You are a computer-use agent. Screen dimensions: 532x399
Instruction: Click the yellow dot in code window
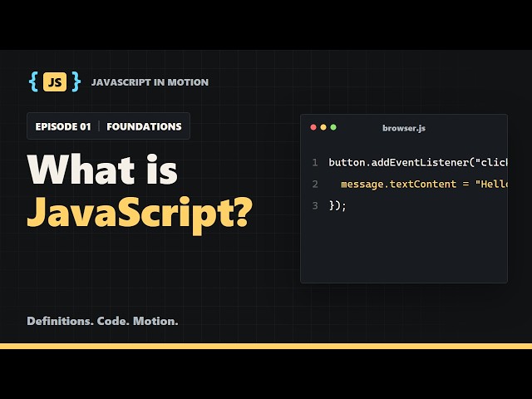coord(323,127)
